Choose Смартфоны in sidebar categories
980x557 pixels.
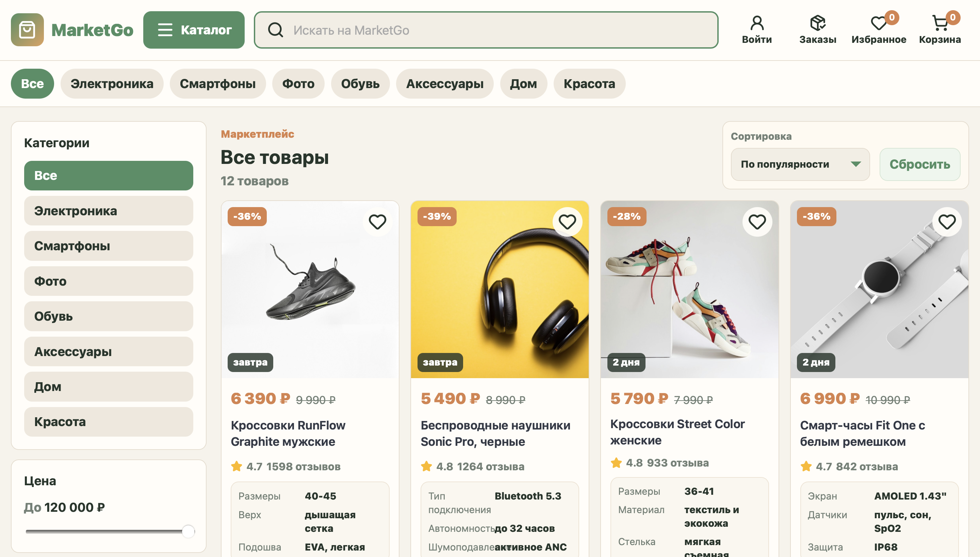(x=109, y=246)
